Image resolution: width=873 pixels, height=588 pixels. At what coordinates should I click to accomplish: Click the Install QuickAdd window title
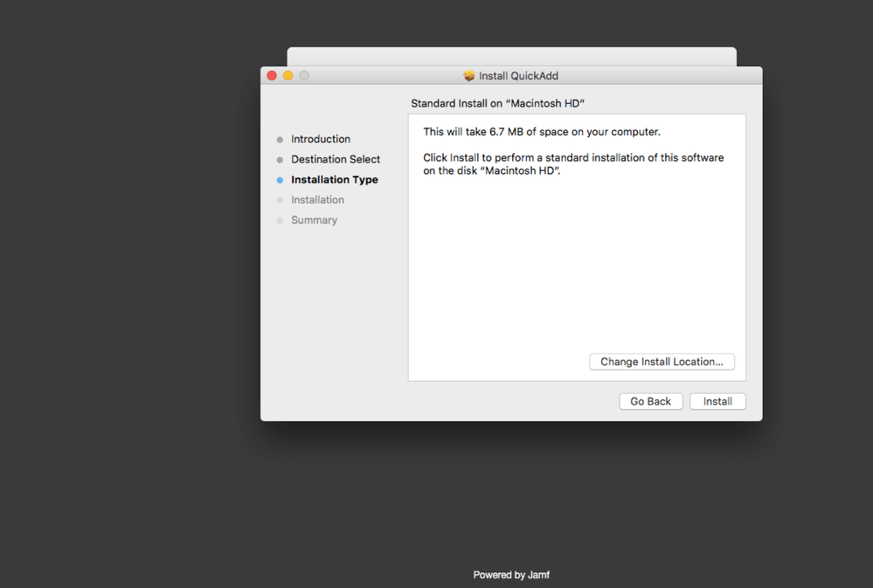[x=518, y=76]
